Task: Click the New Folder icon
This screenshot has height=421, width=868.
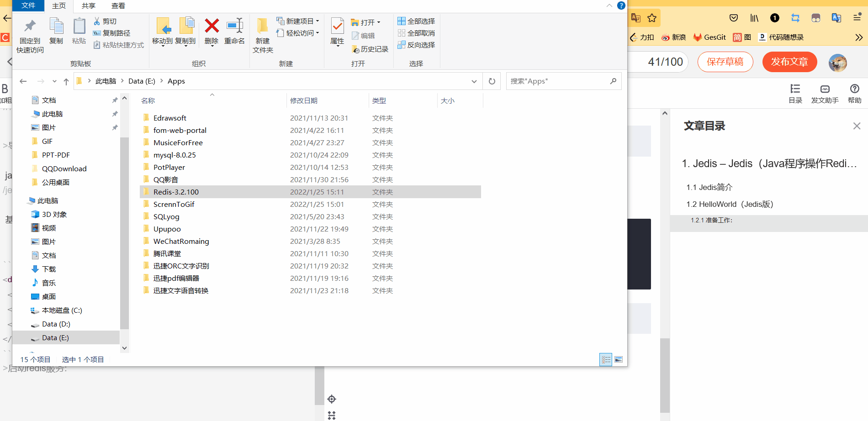Action: tap(263, 26)
